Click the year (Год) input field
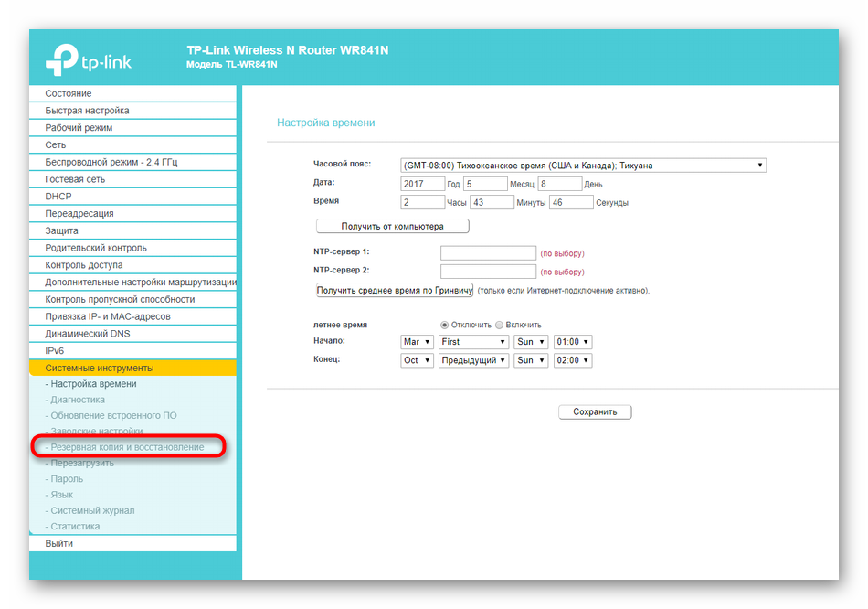The width and height of the screenshot is (868, 609). click(423, 184)
